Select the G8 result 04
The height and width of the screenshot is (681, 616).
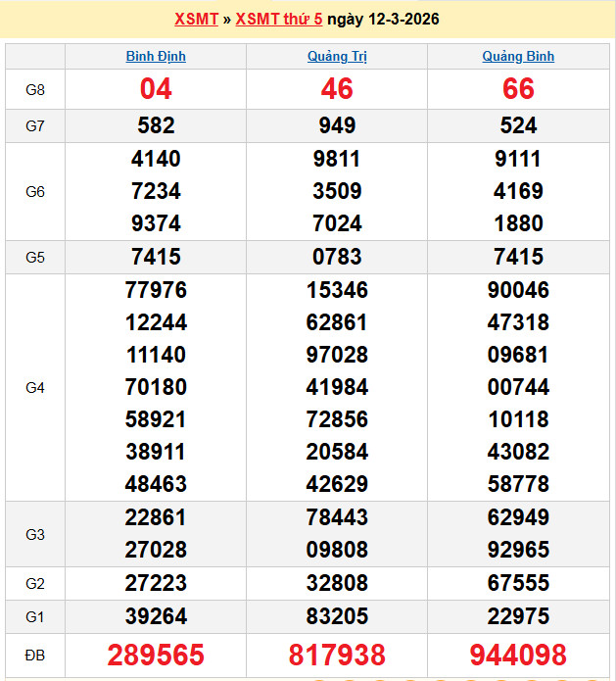(156, 89)
